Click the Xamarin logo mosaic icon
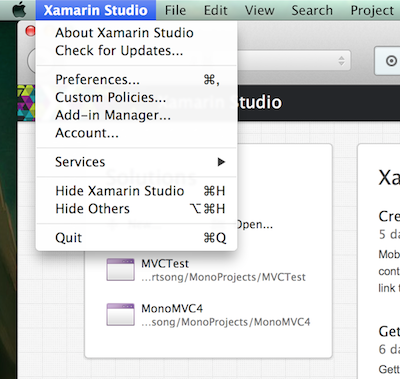Image resolution: width=400 pixels, height=379 pixels. (x=26, y=103)
